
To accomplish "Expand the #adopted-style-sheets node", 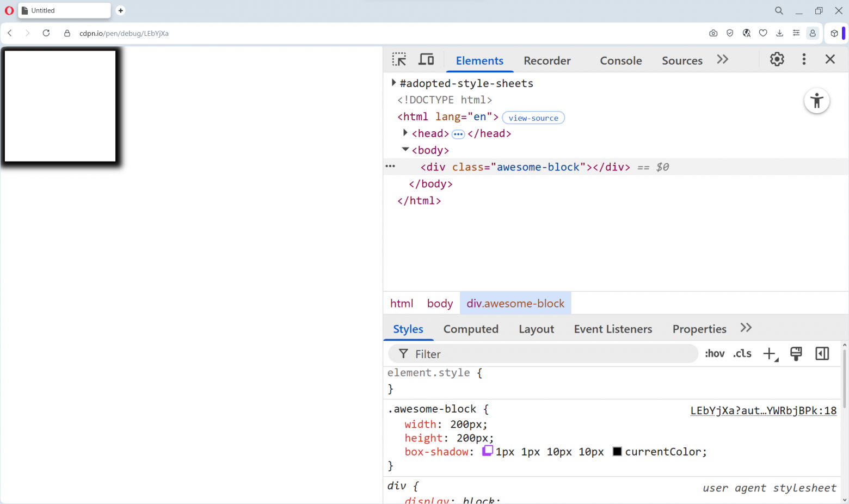I will (393, 83).
